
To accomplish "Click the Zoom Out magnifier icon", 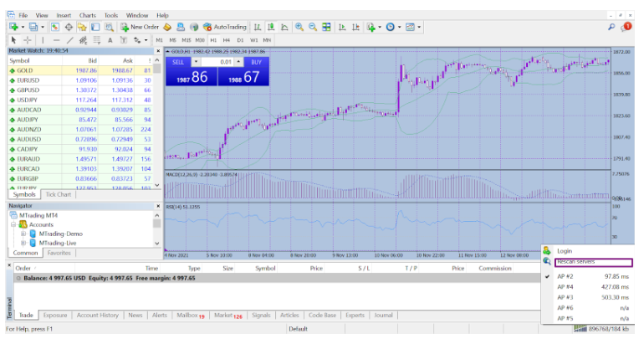I will [x=313, y=27].
